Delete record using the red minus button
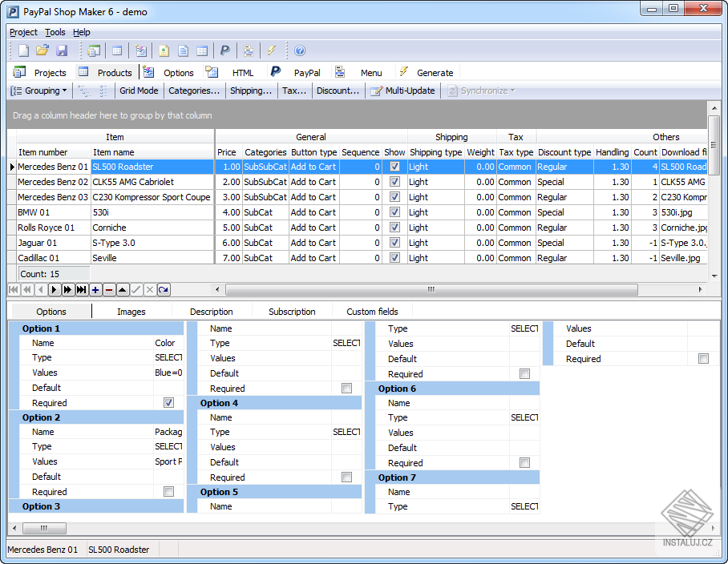Screen dimensions: 728x564 point(109,289)
